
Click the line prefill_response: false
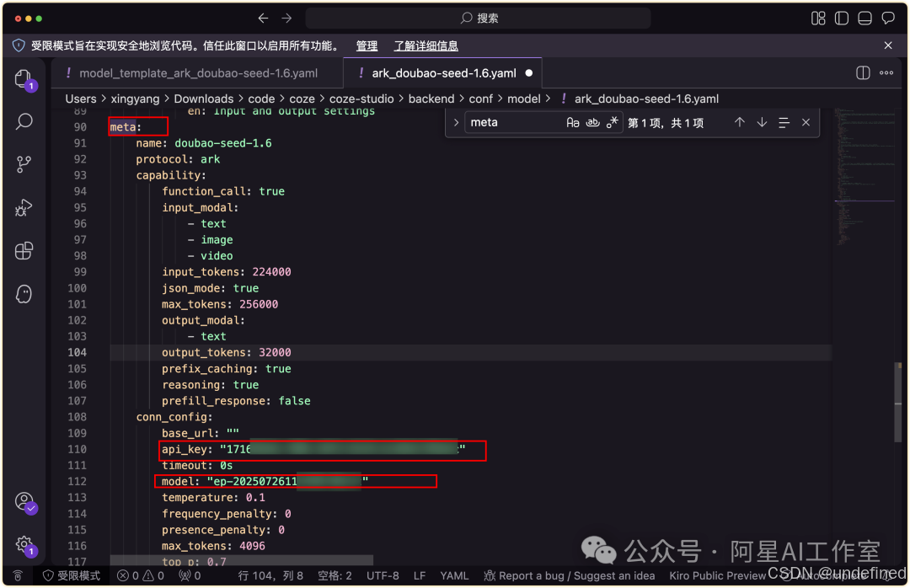pyautogui.click(x=236, y=400)
